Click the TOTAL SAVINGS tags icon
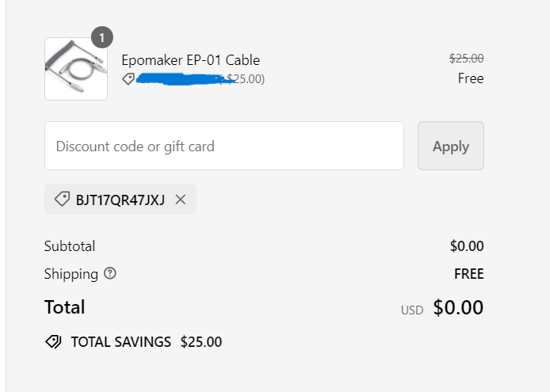This screenshot has height=392, width=550. pos(53,342)
